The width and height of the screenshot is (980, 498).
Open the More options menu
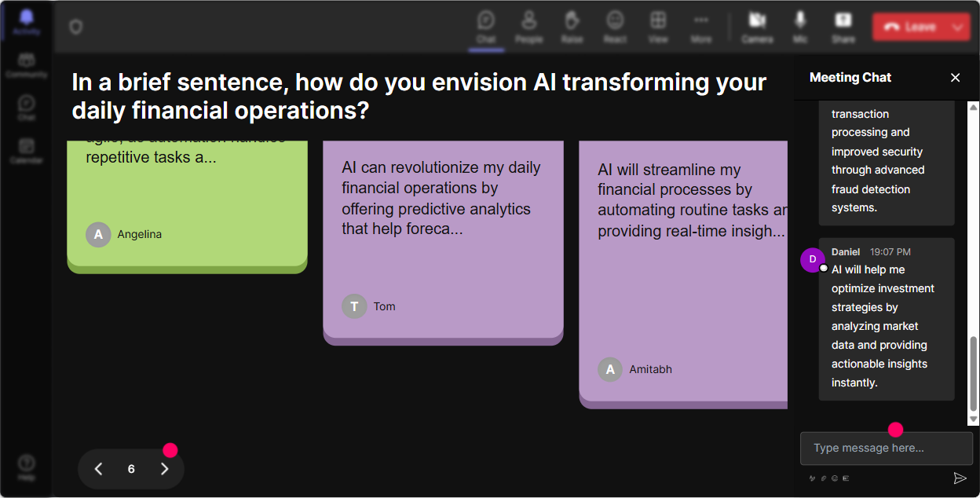pyautogui.click(x=701, y=27)
